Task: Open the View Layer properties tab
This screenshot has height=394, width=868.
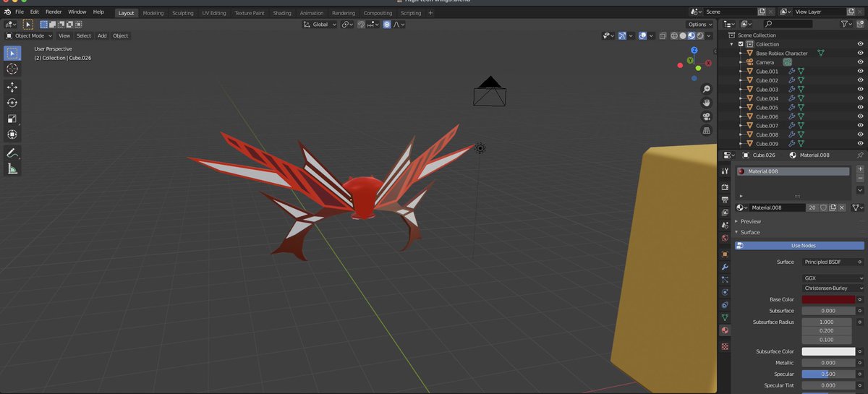Action: pos(725,213)
